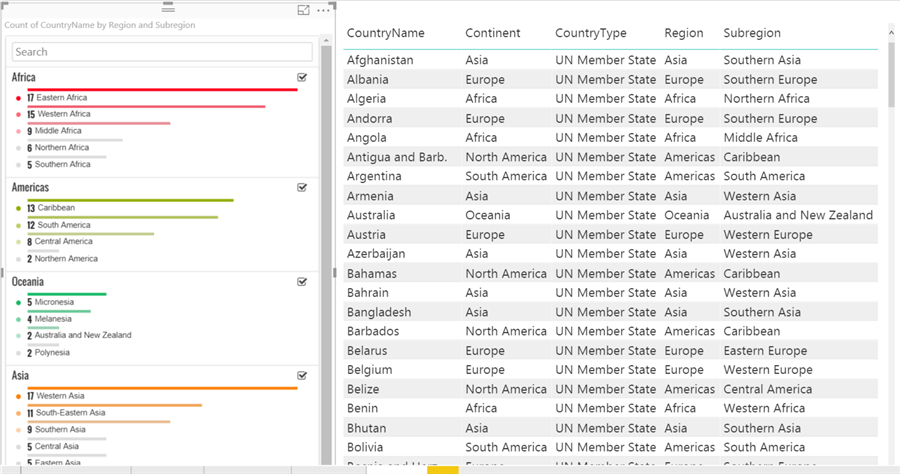
Task: Open More options ellipsis on visual
Action: coord(323,10)
